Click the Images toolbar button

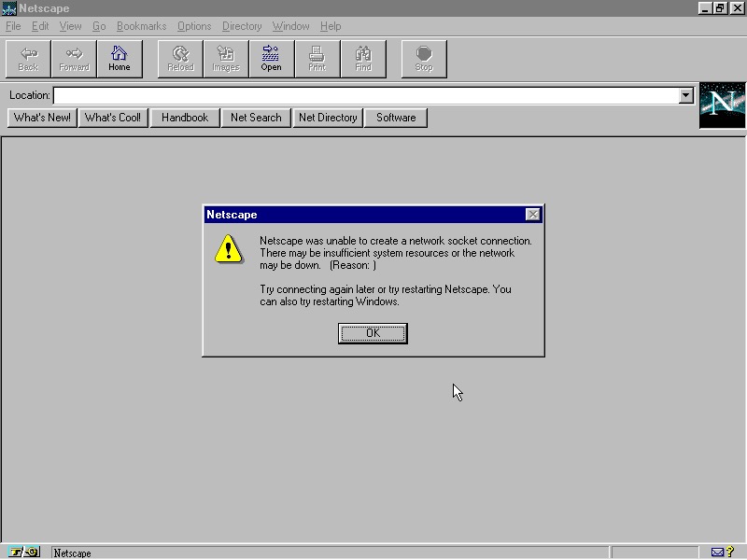coord(226,58)
